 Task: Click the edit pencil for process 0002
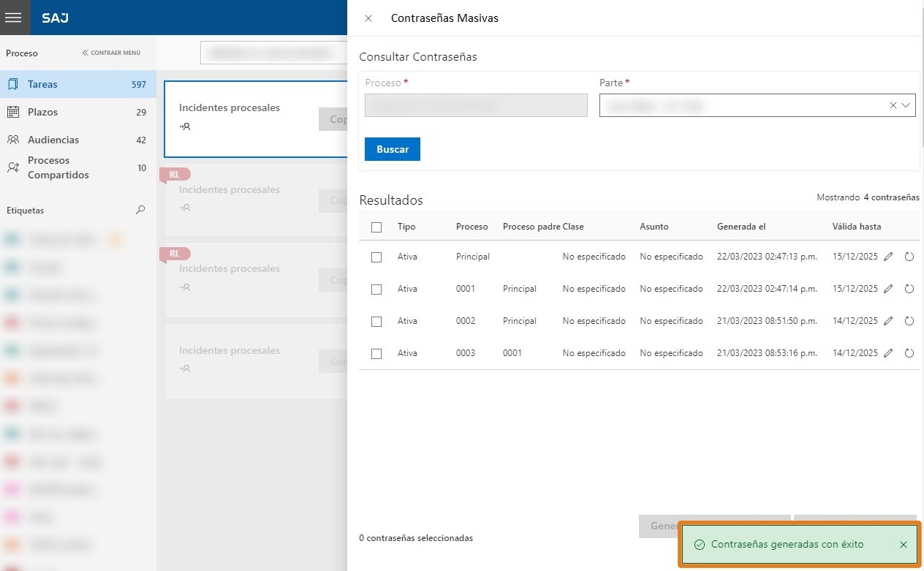(888, 321)
